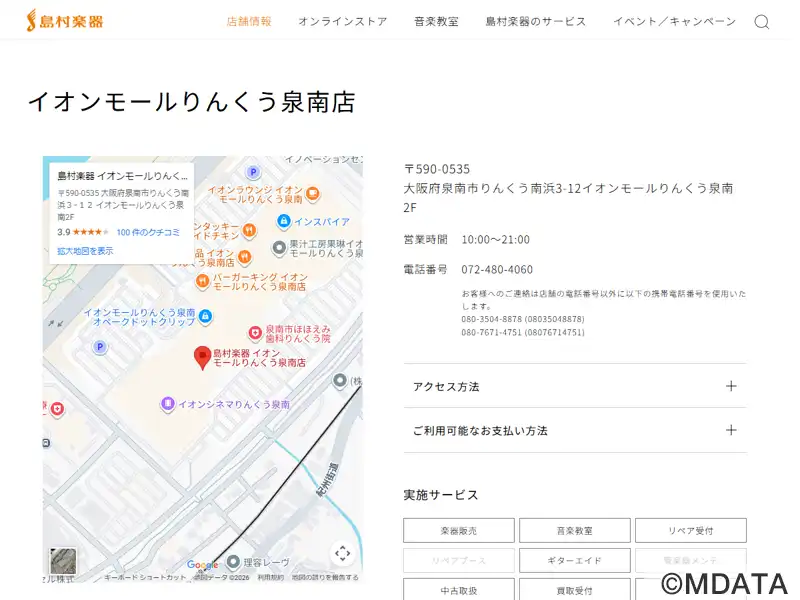Screen dimensions: 800x600
Task: Open the 音楽教室 menu item
Action: (436, 21)
